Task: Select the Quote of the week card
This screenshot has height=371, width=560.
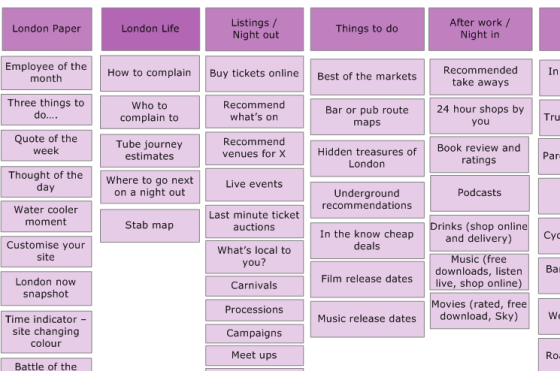Action: click(x=46, y=145)
